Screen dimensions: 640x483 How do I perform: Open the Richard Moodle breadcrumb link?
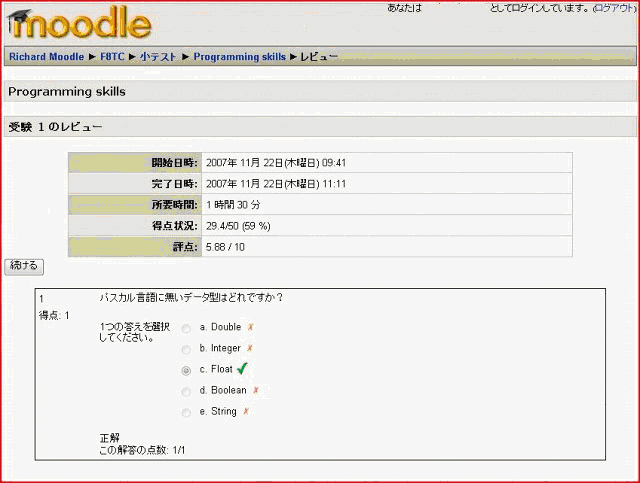pyautogui.click(x=47, y=57)
